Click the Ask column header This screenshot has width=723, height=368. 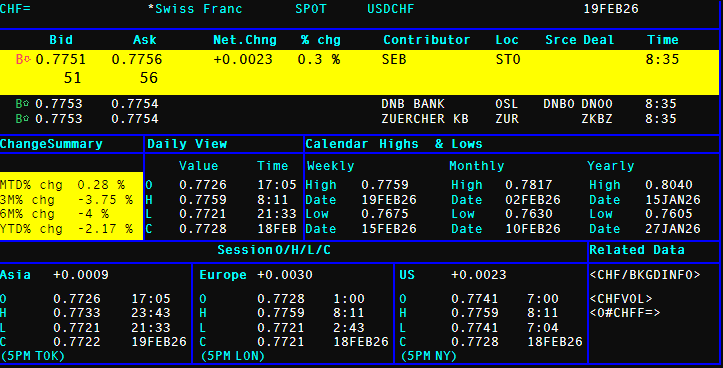(144, 40)
